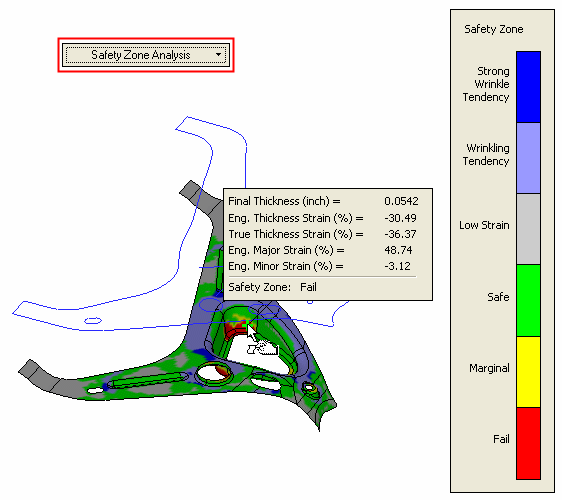Click the Low Strain legend label
This screenshot has height=500, width=562.
point(484,225)
